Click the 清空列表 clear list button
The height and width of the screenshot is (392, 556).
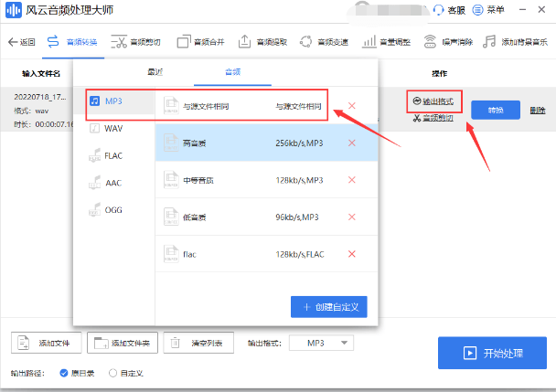[x=198, y=343]
